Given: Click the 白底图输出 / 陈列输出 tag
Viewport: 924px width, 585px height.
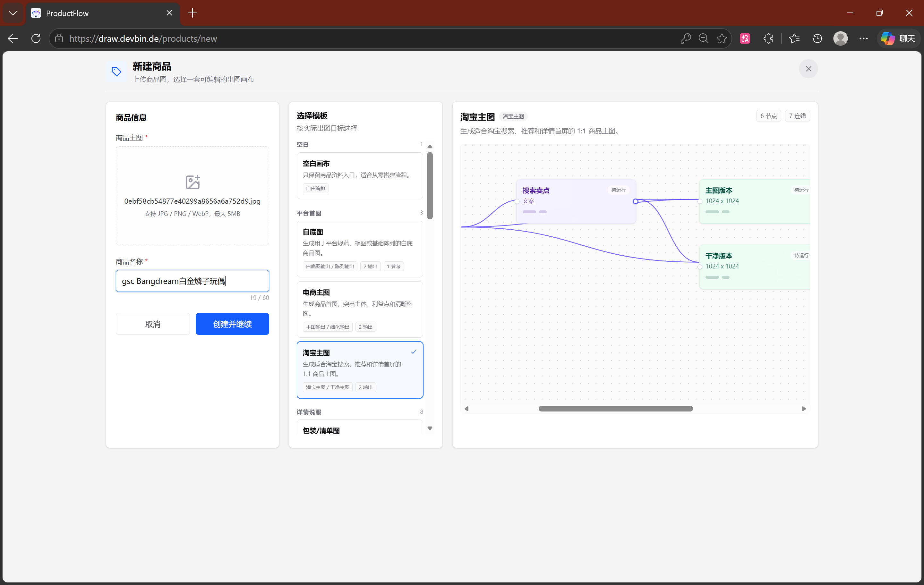Looking at the screenshot, I should coord(330,266).
